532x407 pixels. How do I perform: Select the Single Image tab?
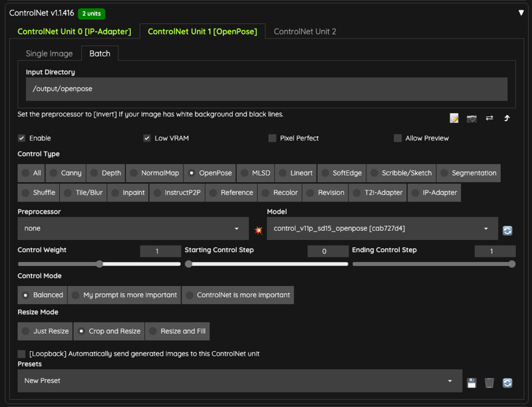(49, 54)
